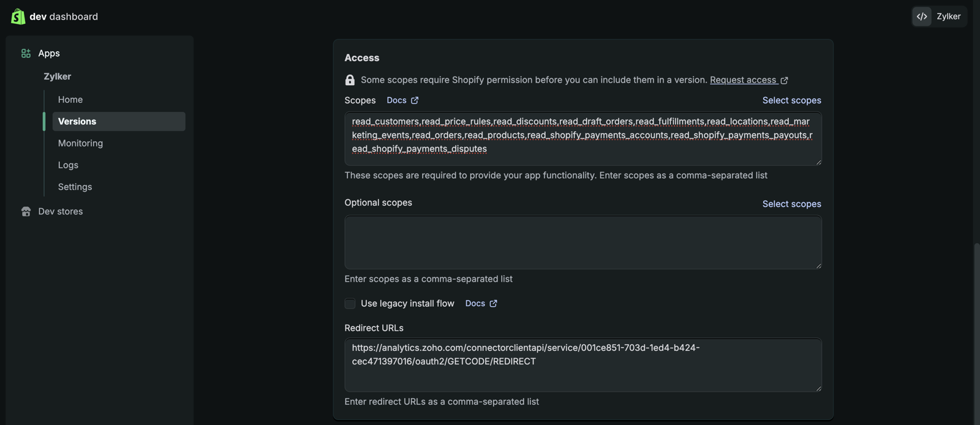Click inside the Optional scopes text field

tap(582, 242)
